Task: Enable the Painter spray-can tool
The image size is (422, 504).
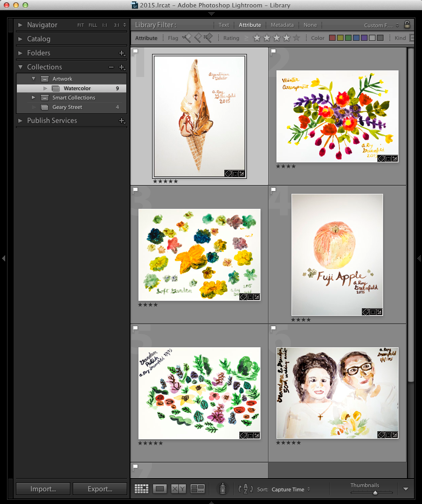Action: point(222,489)
